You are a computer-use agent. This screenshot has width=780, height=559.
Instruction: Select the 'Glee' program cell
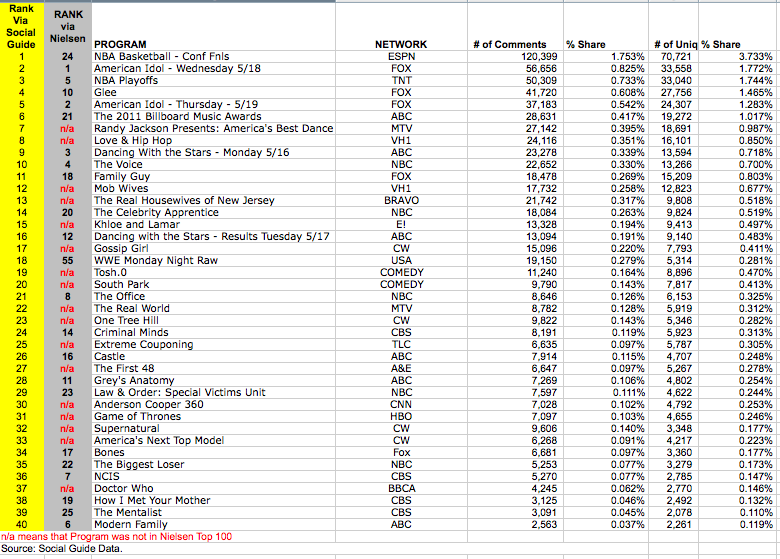(213, 93)
